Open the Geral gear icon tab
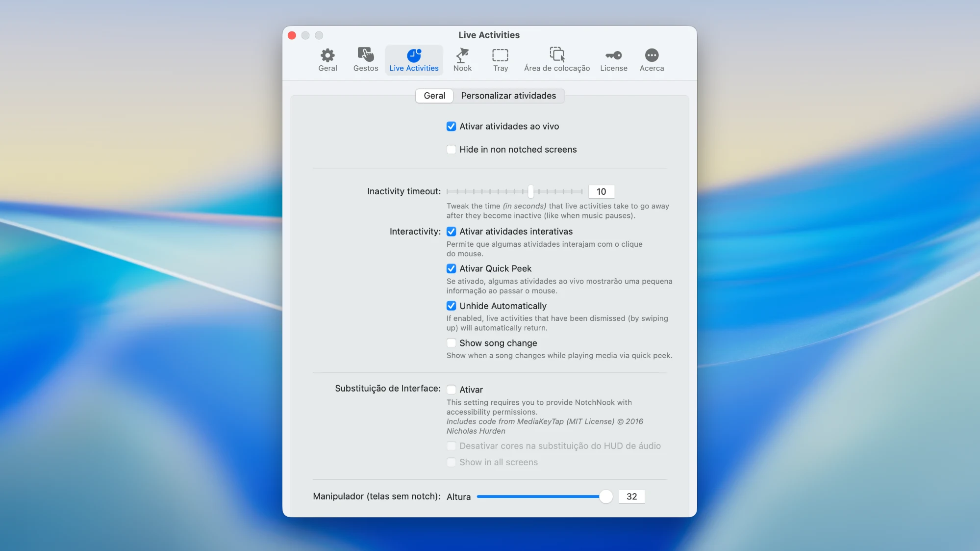Image resolution: width=980 pixels, height=551 pixels. [327, 60]
